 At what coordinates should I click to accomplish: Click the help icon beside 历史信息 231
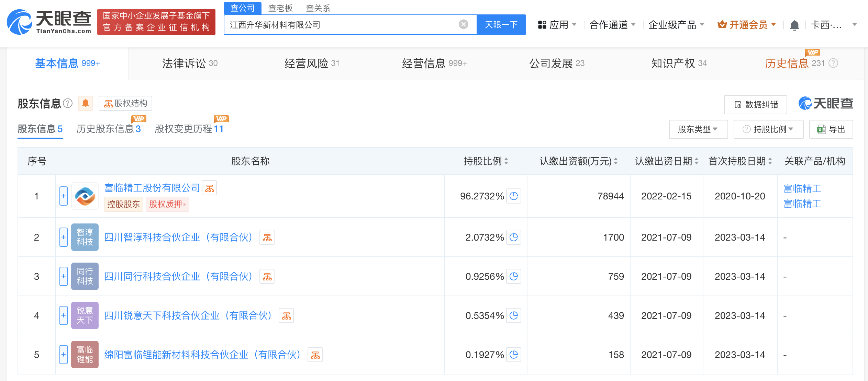coord(833,63)
